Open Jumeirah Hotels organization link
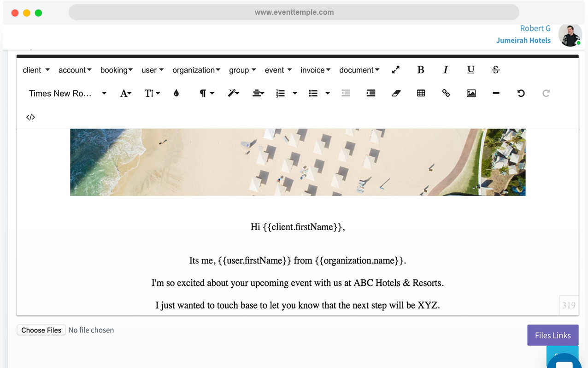This screenshot has width=588, height=368. [x=523, y=41]
